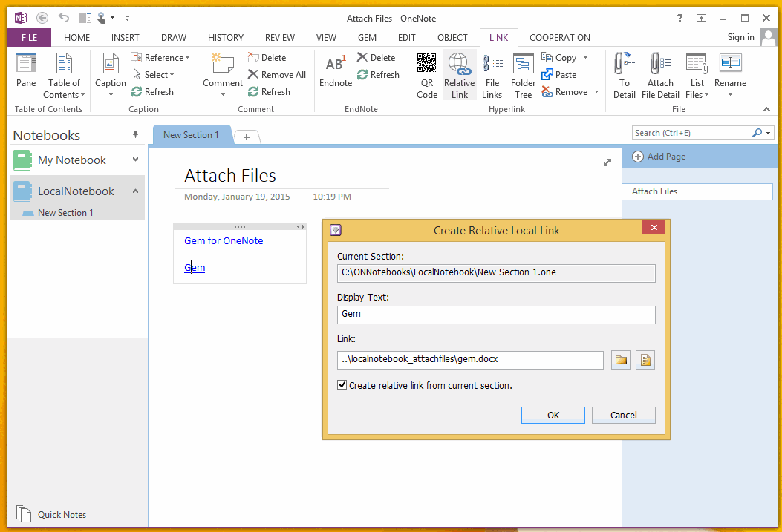The image size is (782, 532).
Task: Click Attach File Detail button
Action: (x=660, y=76)
